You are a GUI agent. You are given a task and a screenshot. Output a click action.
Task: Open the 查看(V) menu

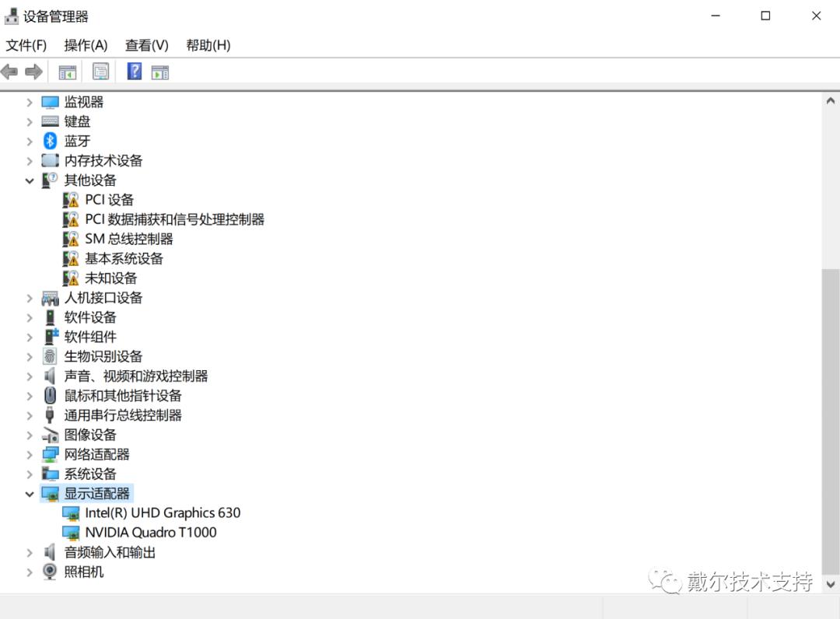[145, 45]
